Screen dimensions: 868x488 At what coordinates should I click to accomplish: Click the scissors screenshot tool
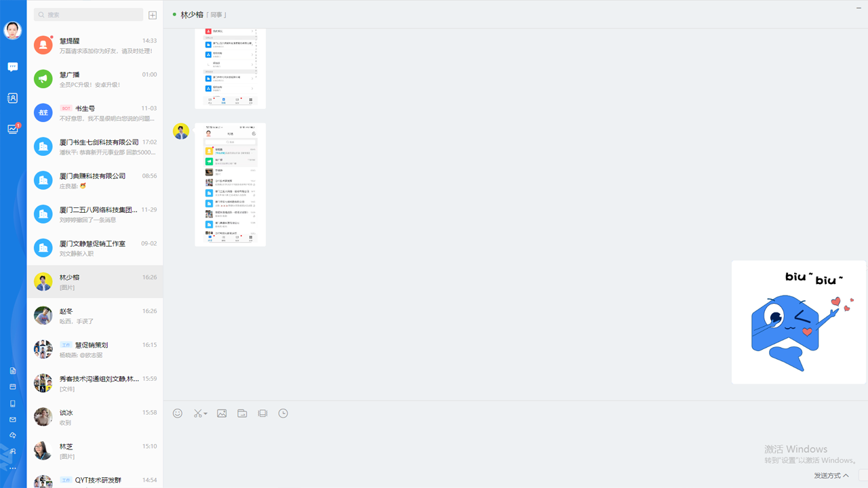tap(198, 413)
